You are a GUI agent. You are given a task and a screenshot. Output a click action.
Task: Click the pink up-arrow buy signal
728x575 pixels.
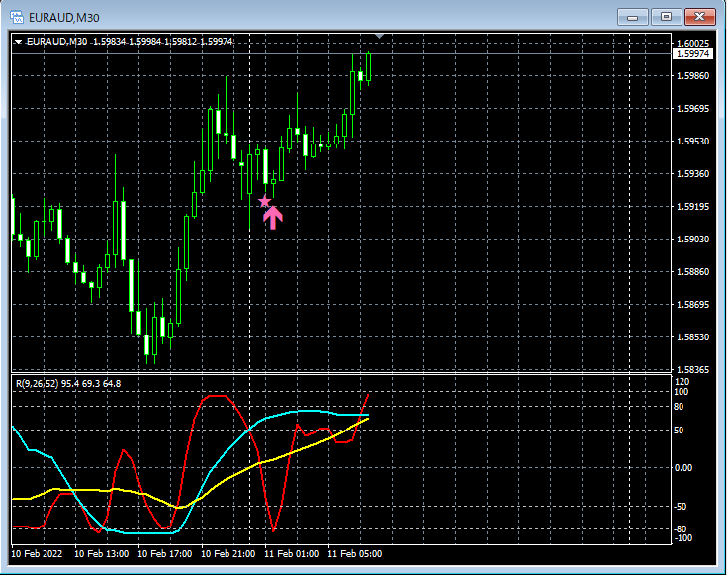tap(273, 218)
